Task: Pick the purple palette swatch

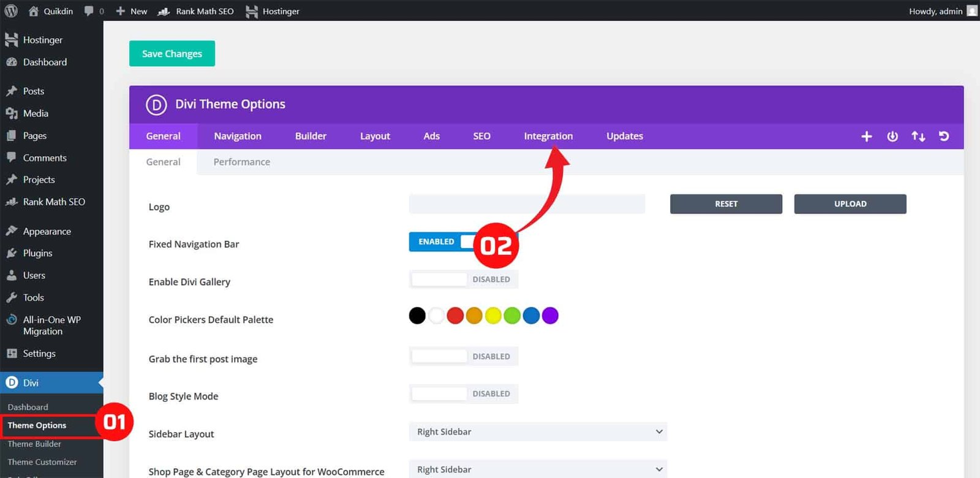Action: 550,316
